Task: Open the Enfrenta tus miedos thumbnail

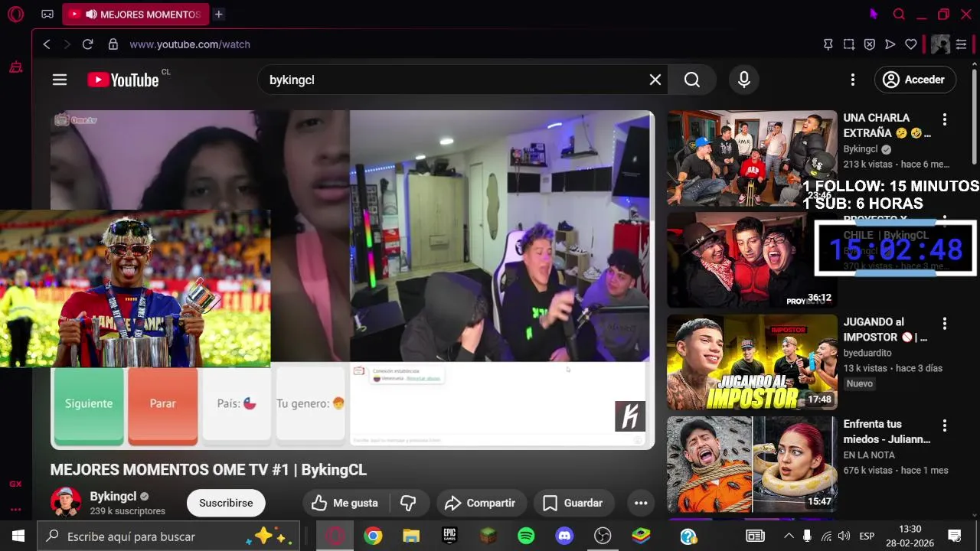Action: click(x=752, y=464)
